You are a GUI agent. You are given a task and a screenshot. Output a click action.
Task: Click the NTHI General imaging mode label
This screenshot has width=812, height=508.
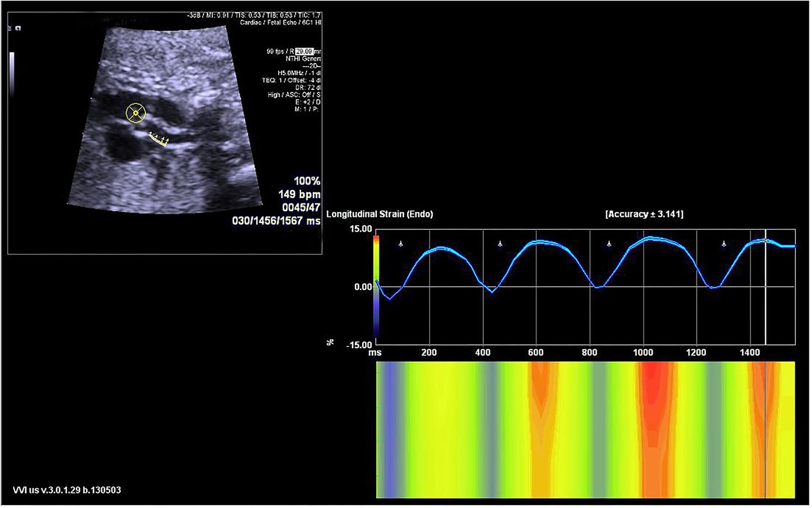click(303, 59)
